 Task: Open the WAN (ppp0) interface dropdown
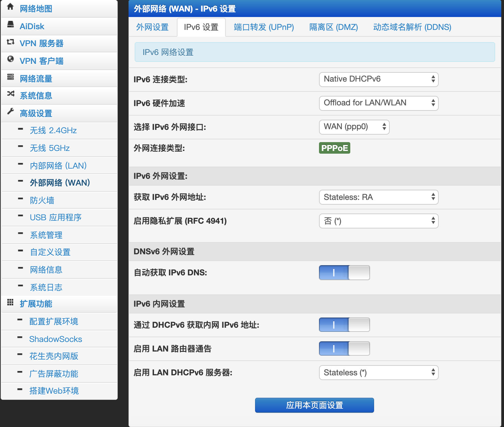tap(354, 127)
